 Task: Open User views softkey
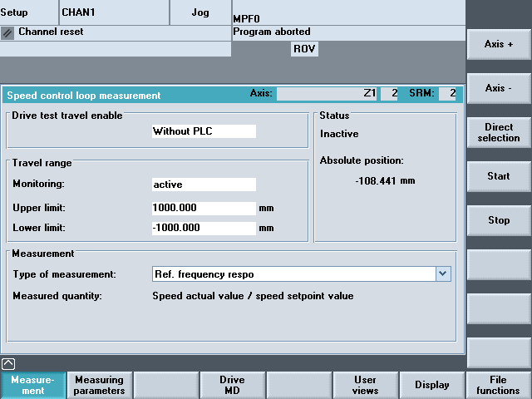pos(366,385)
